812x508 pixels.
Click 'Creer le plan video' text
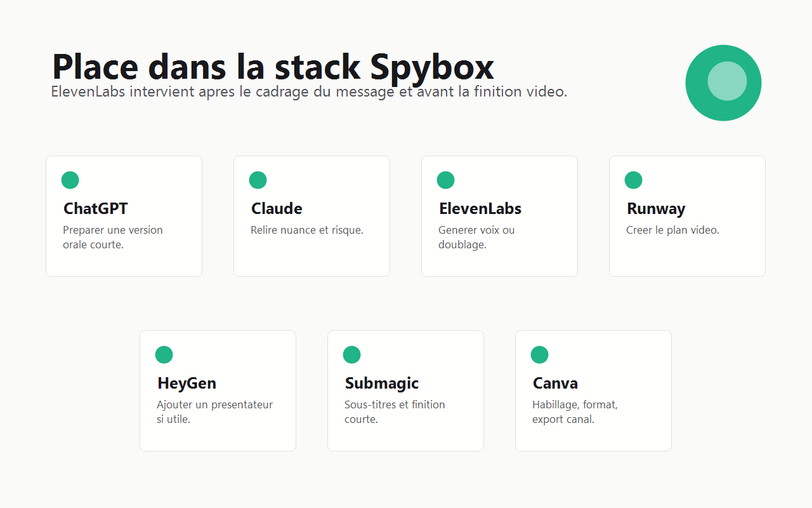(x=672, y=230)
